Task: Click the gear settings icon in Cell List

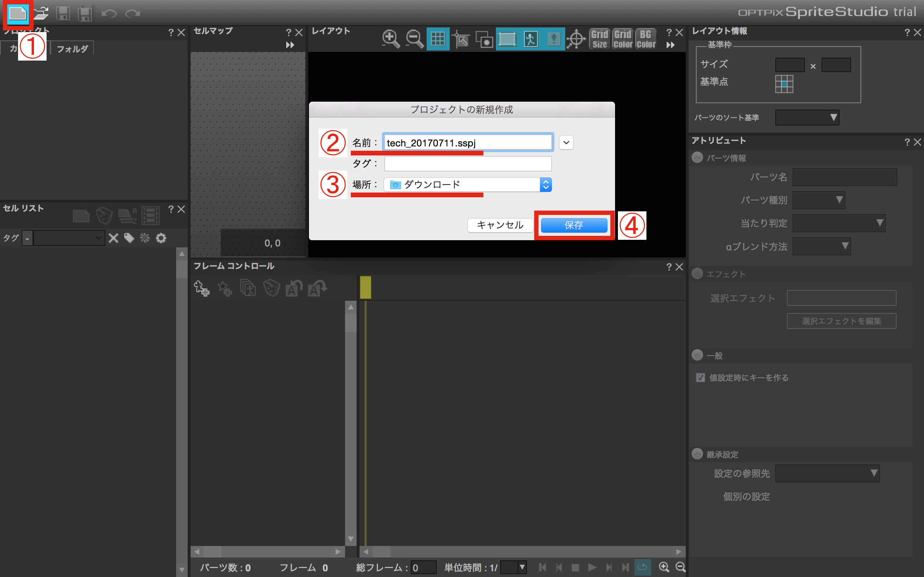Action: point(161,238)
